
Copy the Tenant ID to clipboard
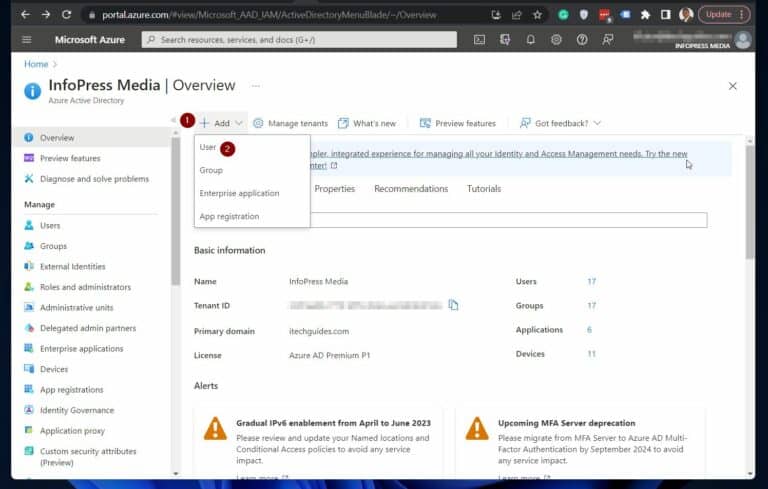(x=454, y=305)
